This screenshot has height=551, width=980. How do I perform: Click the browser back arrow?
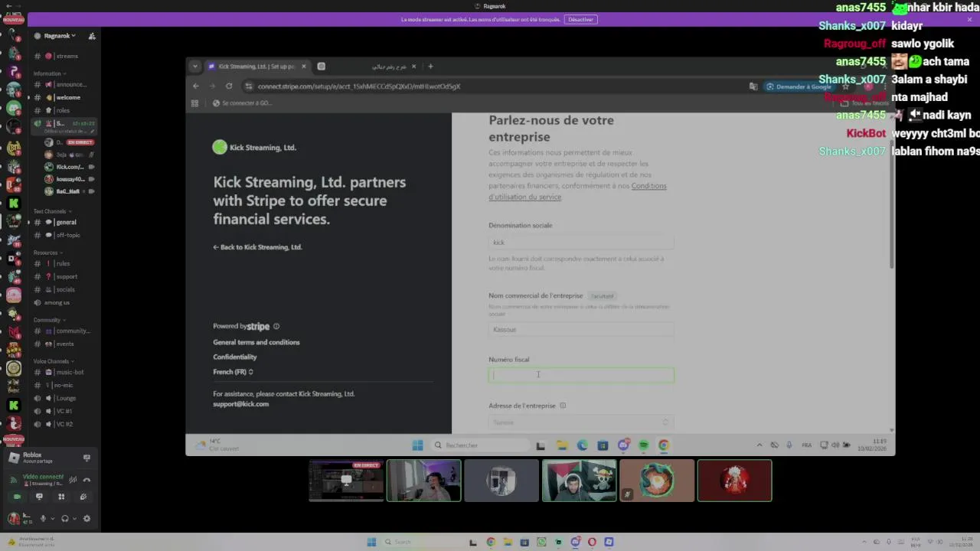[196, 86]
